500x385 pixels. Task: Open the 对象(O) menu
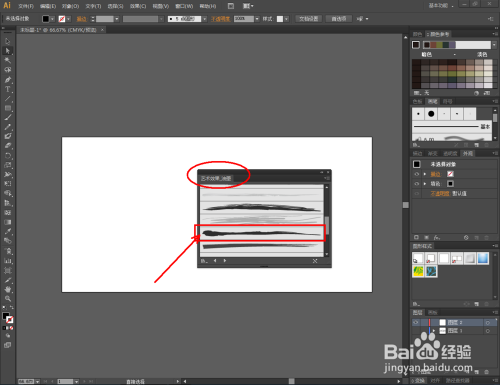70,6
